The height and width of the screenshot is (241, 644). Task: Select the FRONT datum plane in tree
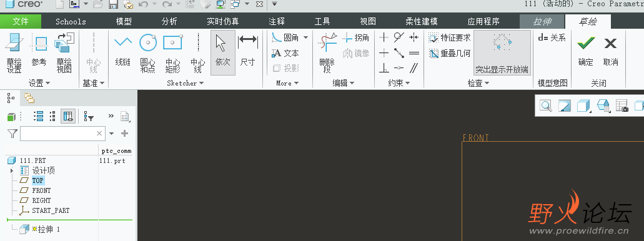(x=41, y=190)
